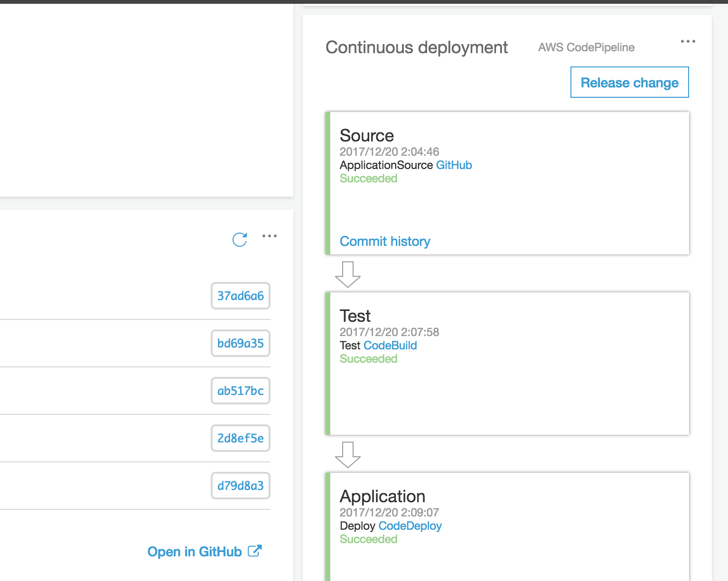
Task: View commit 37ad6a6
Action: coord(240,296)
